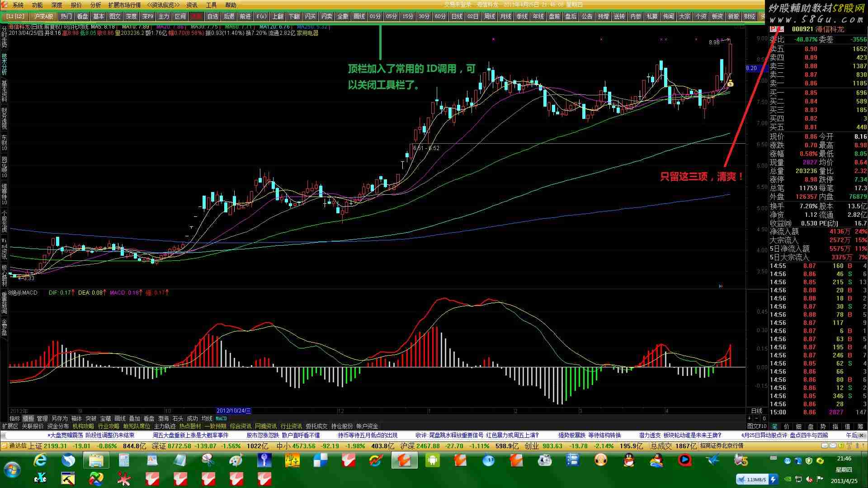Image resolution: width=868 pixels, height=488 pixels.
Task: Open the 技术分析 sidebar tab
Action: (4, 64)
